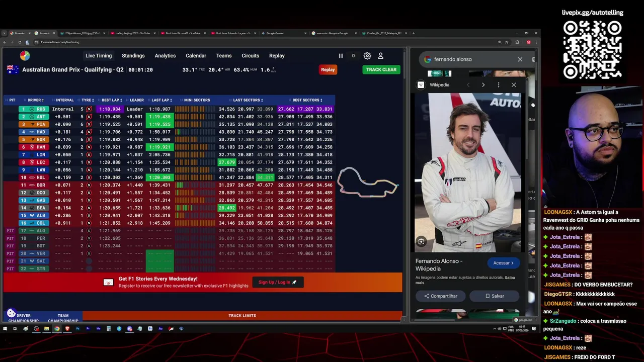This screenshot has width=644, height=362.
Task: Open Windows Start menu
Action: tap(5, 329)
